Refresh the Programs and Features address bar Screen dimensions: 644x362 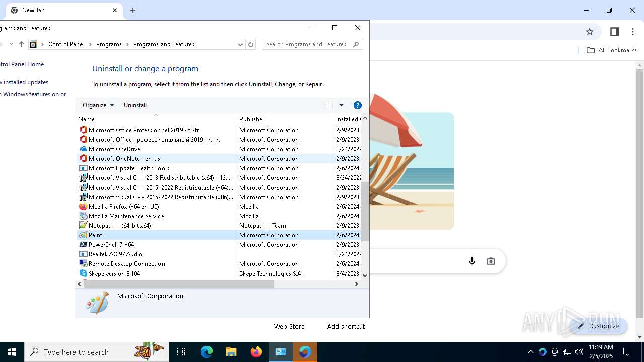pos(251,44)
